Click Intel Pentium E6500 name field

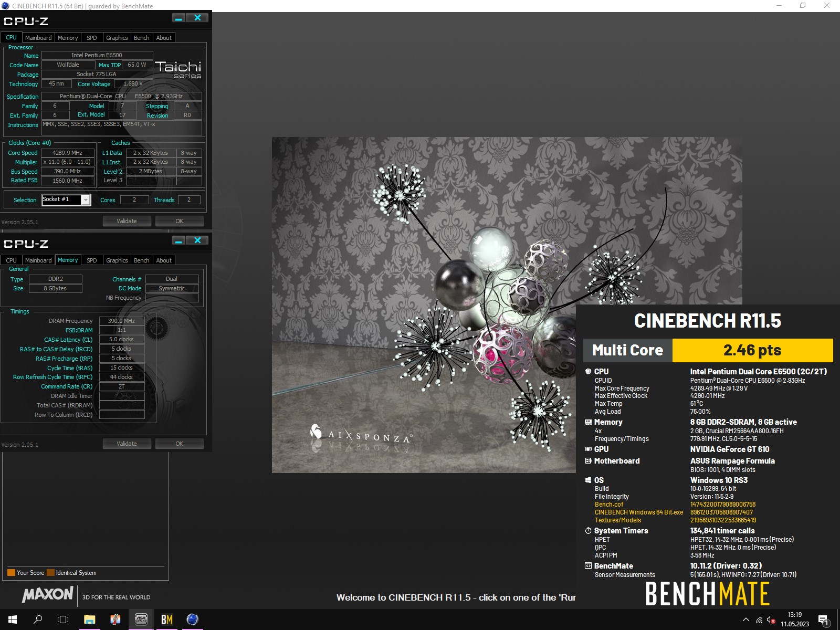click(x=97, y=55)
